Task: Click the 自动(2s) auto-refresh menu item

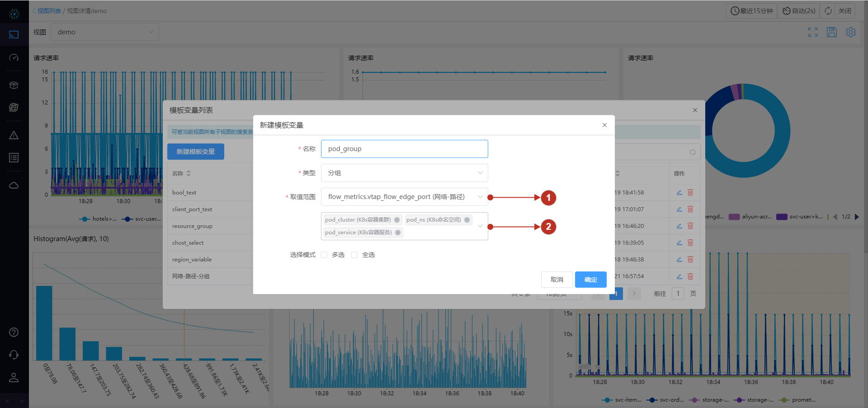Action: 798,10
